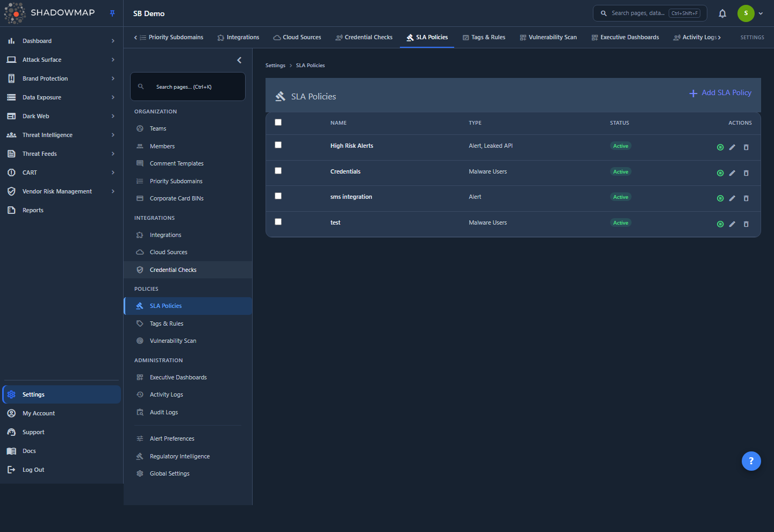
Task: Open Audit Logs page
Action: pyautogui.click(x=188, y=412)
